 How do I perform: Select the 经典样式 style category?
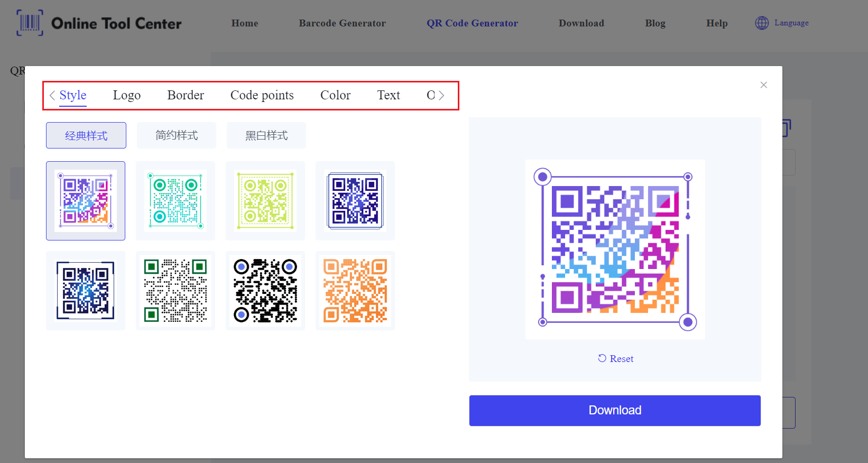coord(86,135)
